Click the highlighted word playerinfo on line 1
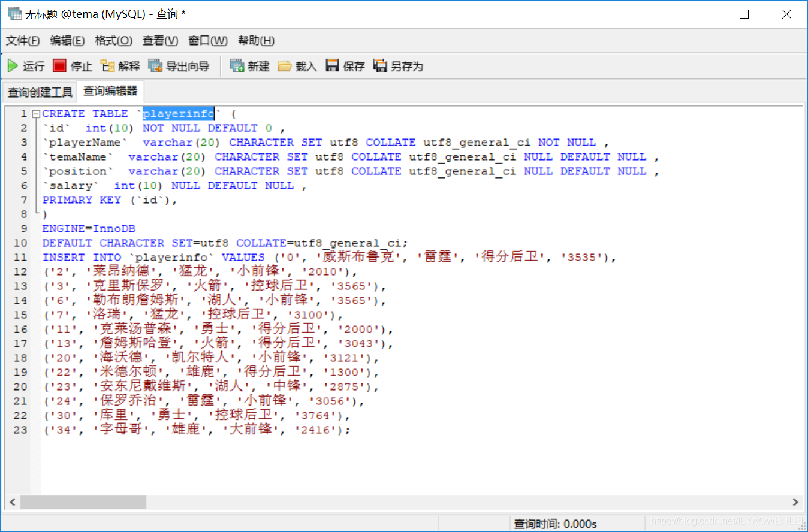Viewport: 808px width, 532px height. 178,114
